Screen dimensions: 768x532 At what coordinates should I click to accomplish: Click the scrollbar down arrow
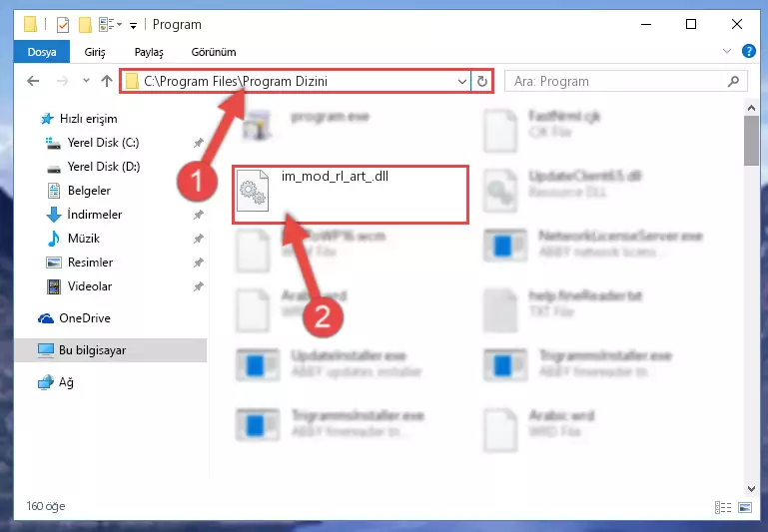pyautogui.click(x=751, y=488)
